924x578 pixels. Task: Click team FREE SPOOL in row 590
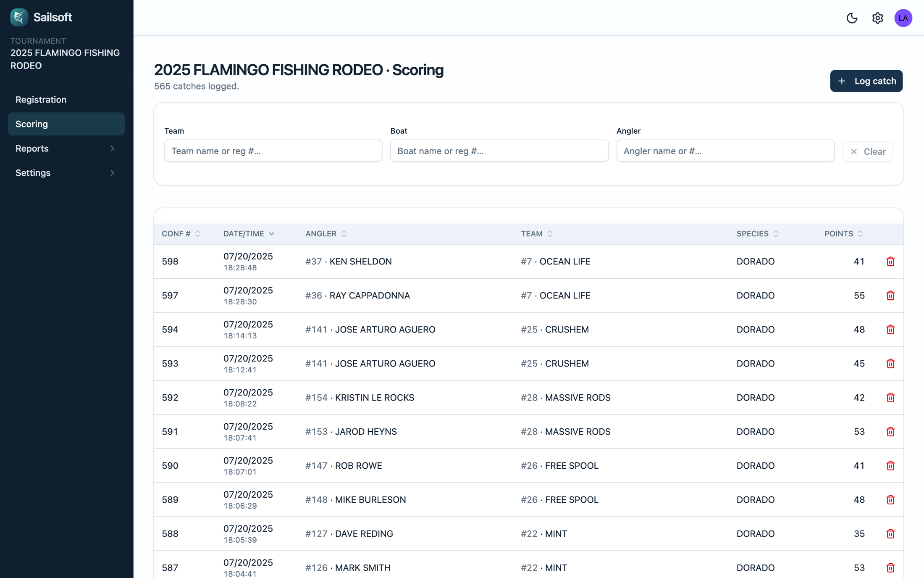point(559,466)
